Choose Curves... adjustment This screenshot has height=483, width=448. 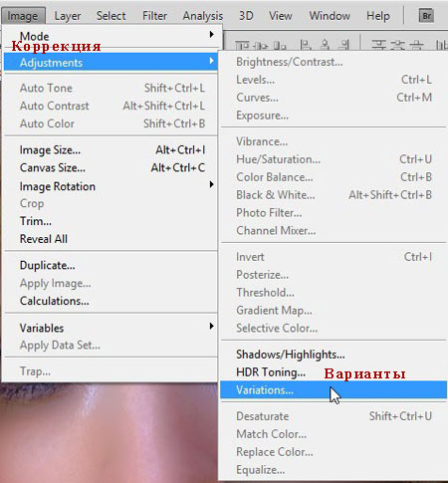[334, 98]
